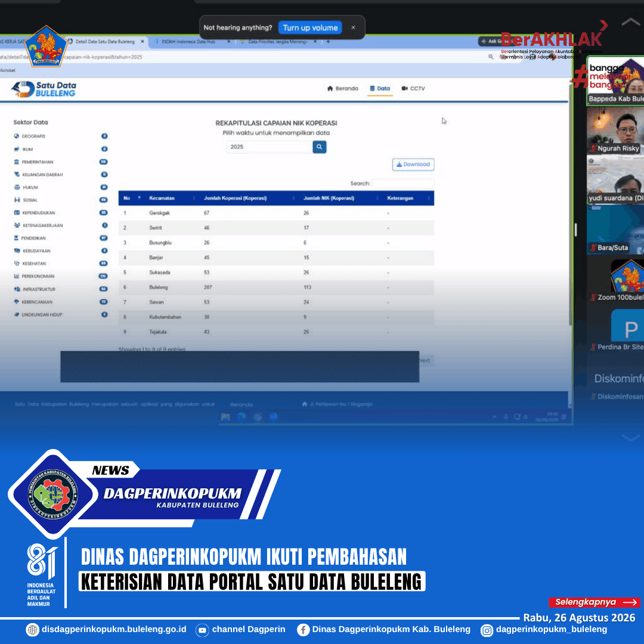Click Selengkapnya red button
The height and width of the screenshot is (644, 644).
pyautogui.click(x=595, y=602)
